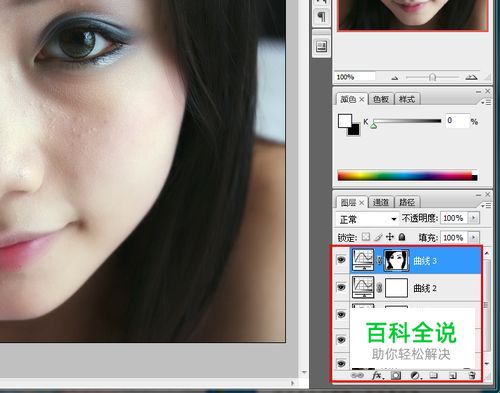Select the curves adjustment icon of 曲线 2

pos(363,287)
